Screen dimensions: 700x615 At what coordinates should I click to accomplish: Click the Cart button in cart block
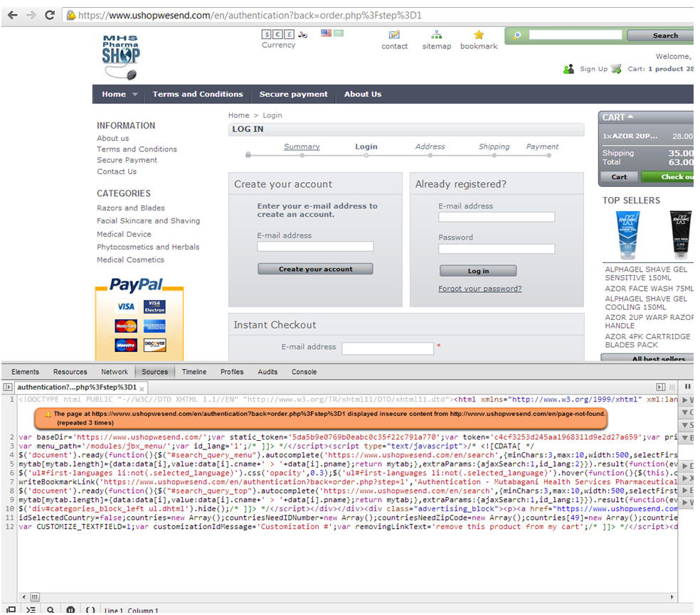619,177
